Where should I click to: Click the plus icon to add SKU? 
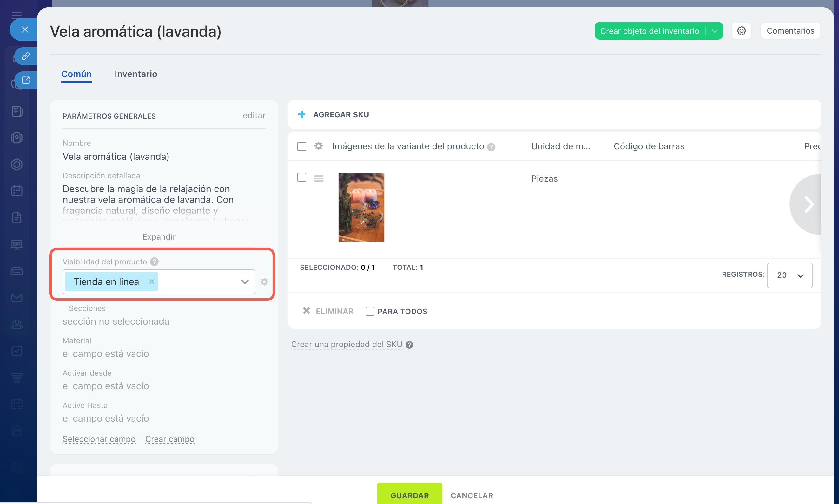click(301, 114)
